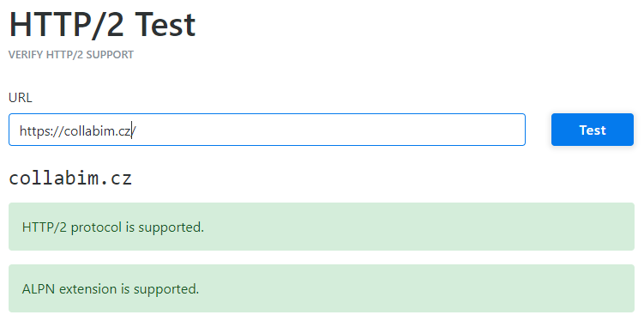Click the blue Test button
Image resolution: width=644 pixels, height=333 pixels.
point(593,130)
